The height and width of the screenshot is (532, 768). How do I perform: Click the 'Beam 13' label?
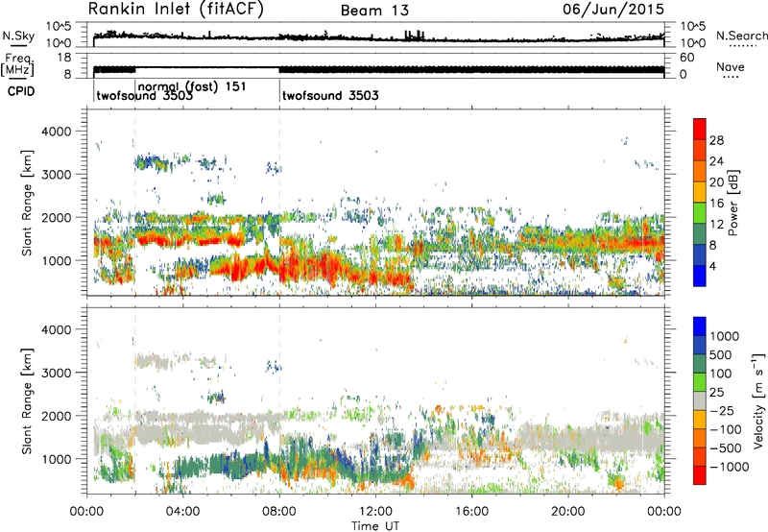tap(374, 11)
